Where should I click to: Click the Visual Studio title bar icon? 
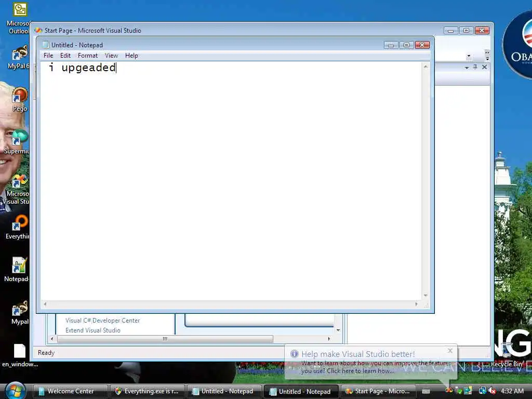pos(38,30)
